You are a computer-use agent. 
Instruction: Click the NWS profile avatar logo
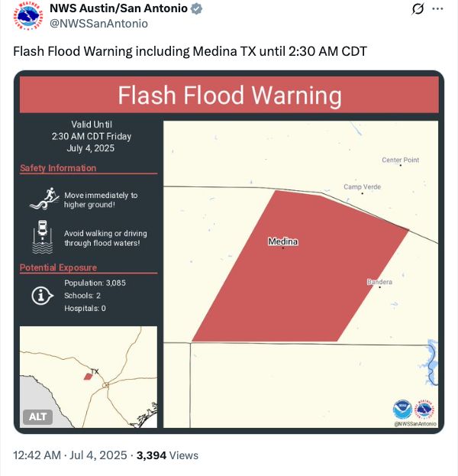(x=28, y=16)
